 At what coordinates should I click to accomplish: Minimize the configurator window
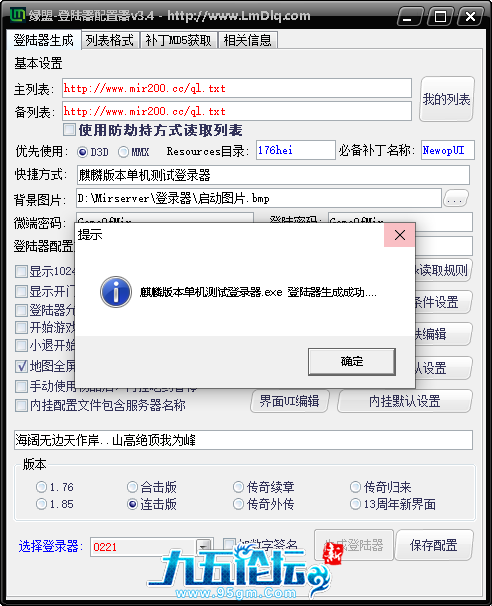click(409, 17)
